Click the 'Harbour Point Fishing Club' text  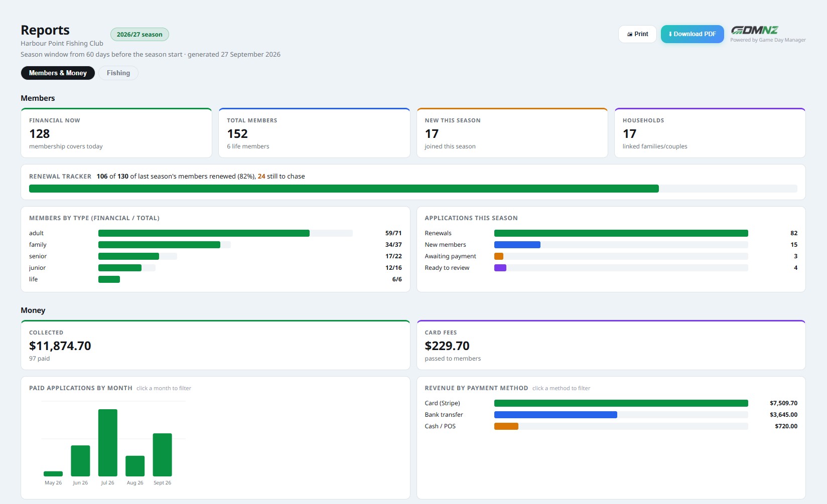tap(62, 44)
